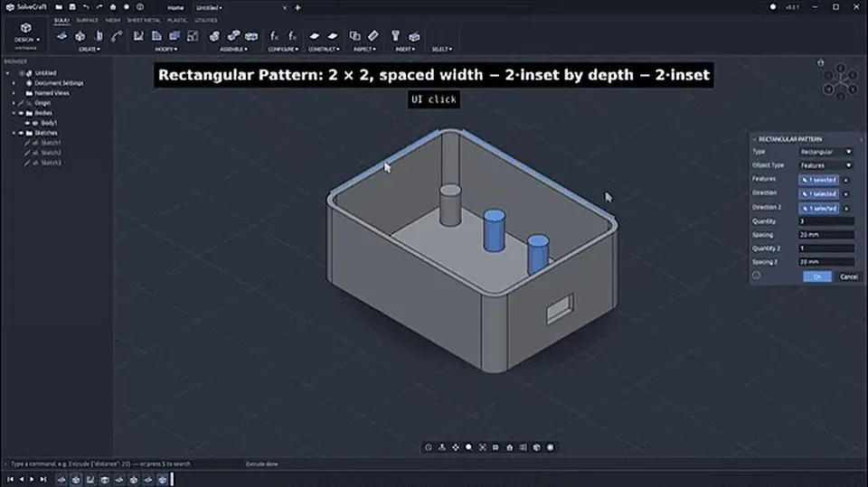Go to the Home house icon in the title bar

pos(113,7)
